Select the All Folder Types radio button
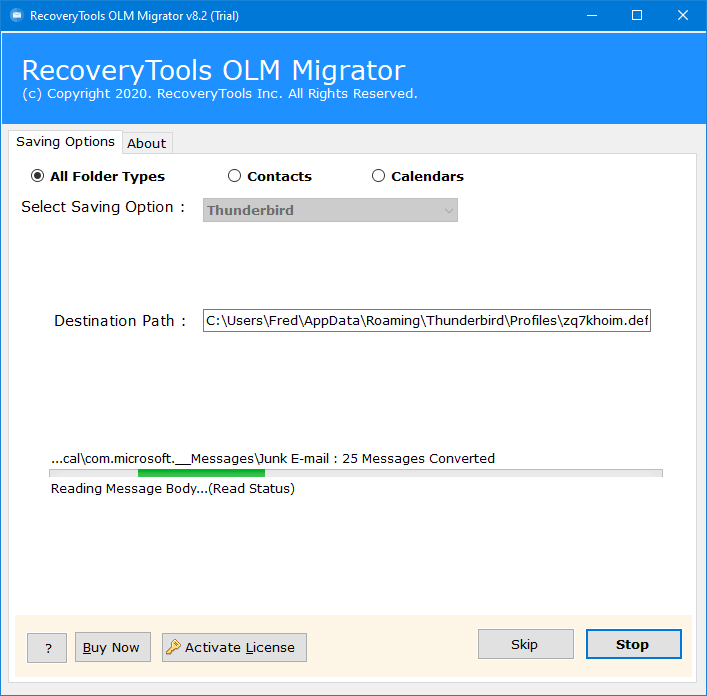The width and height of the screenshot is (707, 696). click(37, 176)
